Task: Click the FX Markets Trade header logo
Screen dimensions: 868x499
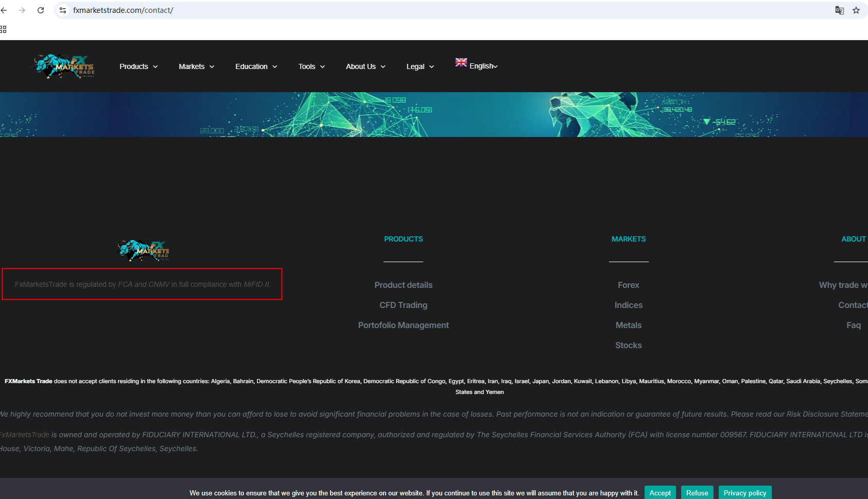Action: pyautogui.click(x=64, y=66)
